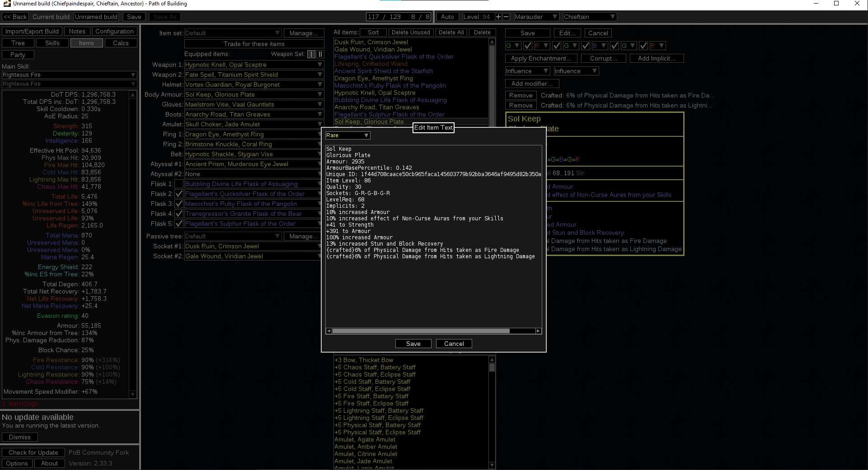Open the Marauder class dropdown
868x470 pixels.
click(x=536, y=17)
